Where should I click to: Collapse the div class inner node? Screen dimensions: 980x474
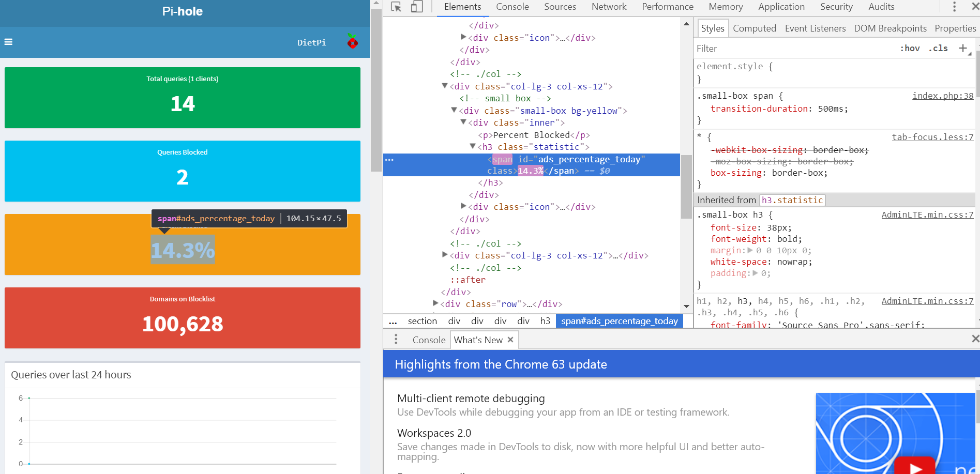click(463, 122)
